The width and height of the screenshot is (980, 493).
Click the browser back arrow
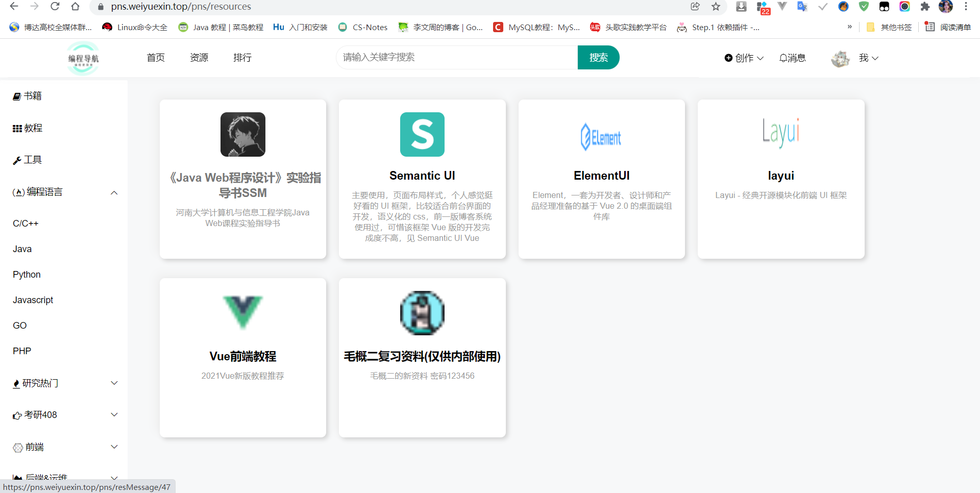pos(14,6)
